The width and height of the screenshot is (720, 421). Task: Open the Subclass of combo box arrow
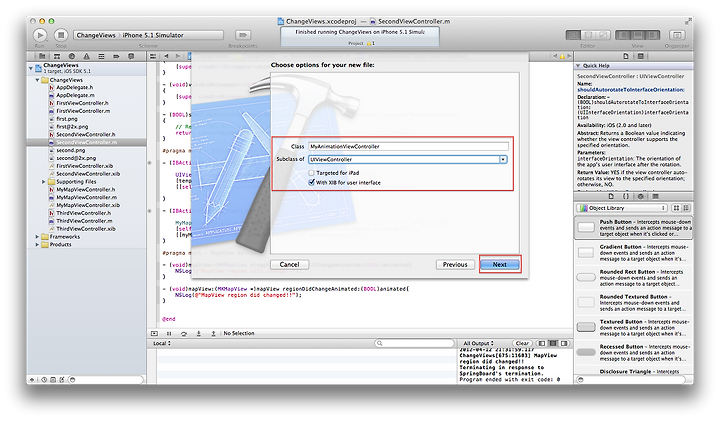(503, 159)
